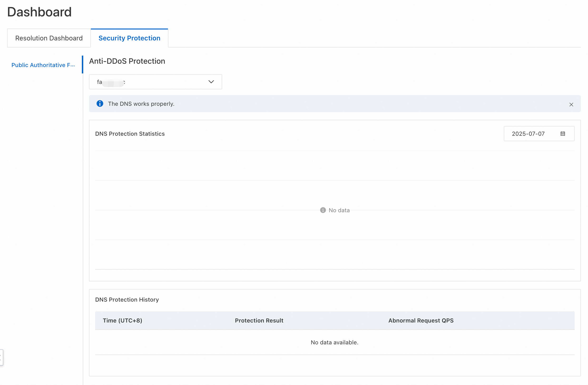Click the DNS Protection History title

pyautogui.click(x=127, y=300)
